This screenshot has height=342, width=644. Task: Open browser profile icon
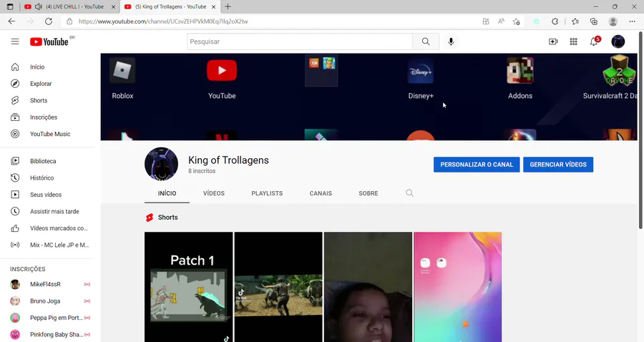(613, 21)
